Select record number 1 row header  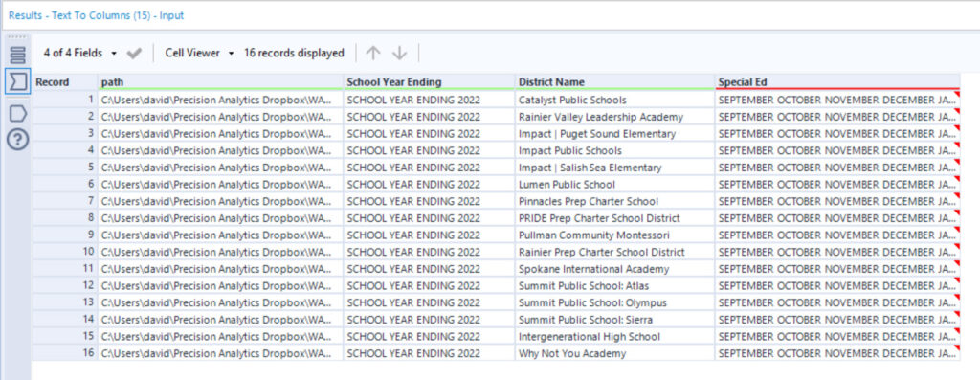pos(64,100)
